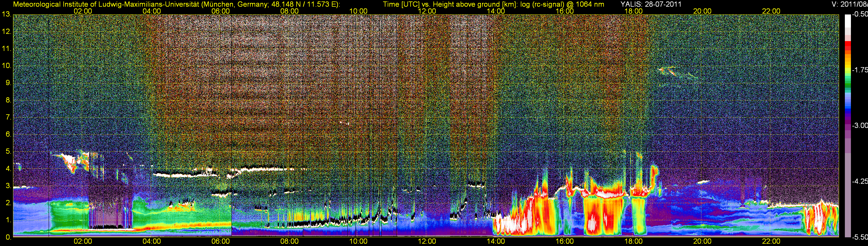The width and height of the screenshot is (868, 246).
Task: Click the 22:00 label on bottom time axis
Action: pyautogui.click(x=771, y=241)
